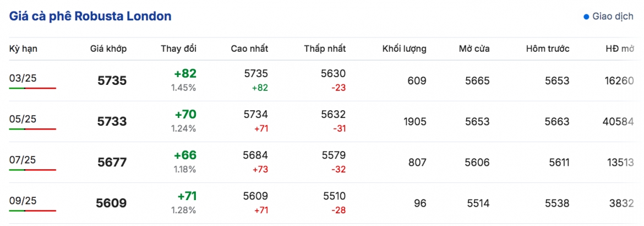Viewport: 644px width, 226px height.
Task: Select the 5735 matched price for 03/25
Action: click(112, 80)
